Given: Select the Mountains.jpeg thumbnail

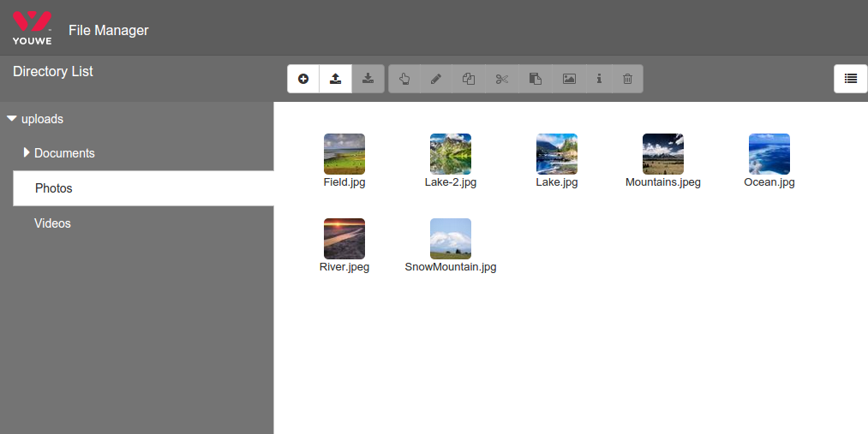Looking at the screenshot, I should [x=663, y=154].
